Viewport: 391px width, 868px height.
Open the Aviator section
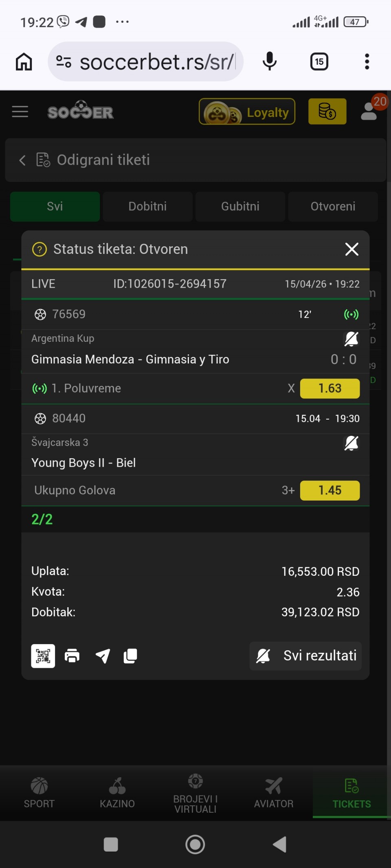274,792
